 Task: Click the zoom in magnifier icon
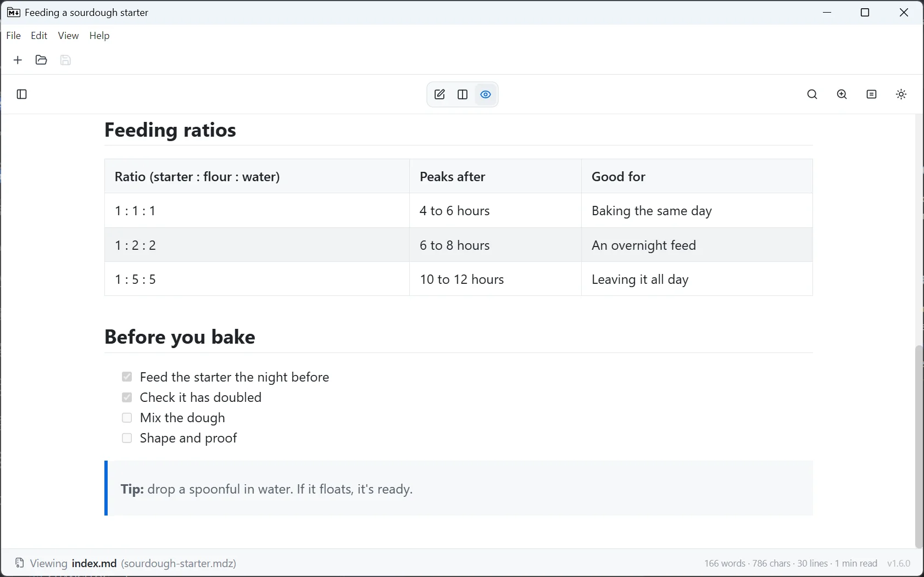pos(842,94)
